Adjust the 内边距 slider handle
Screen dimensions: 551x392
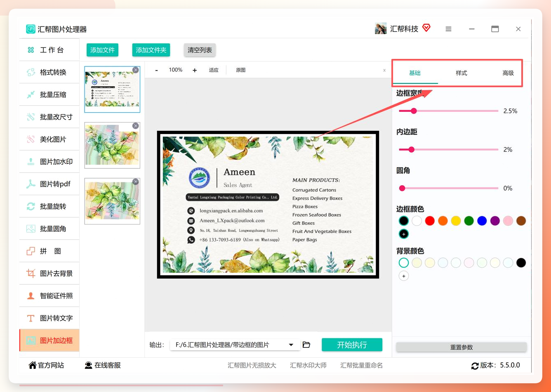coord(411,149)
